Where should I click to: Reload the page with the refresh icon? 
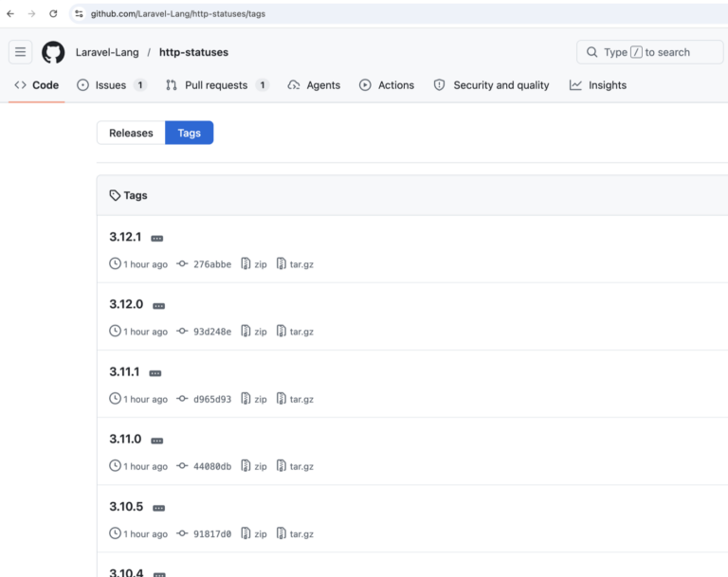click(53, 14)
